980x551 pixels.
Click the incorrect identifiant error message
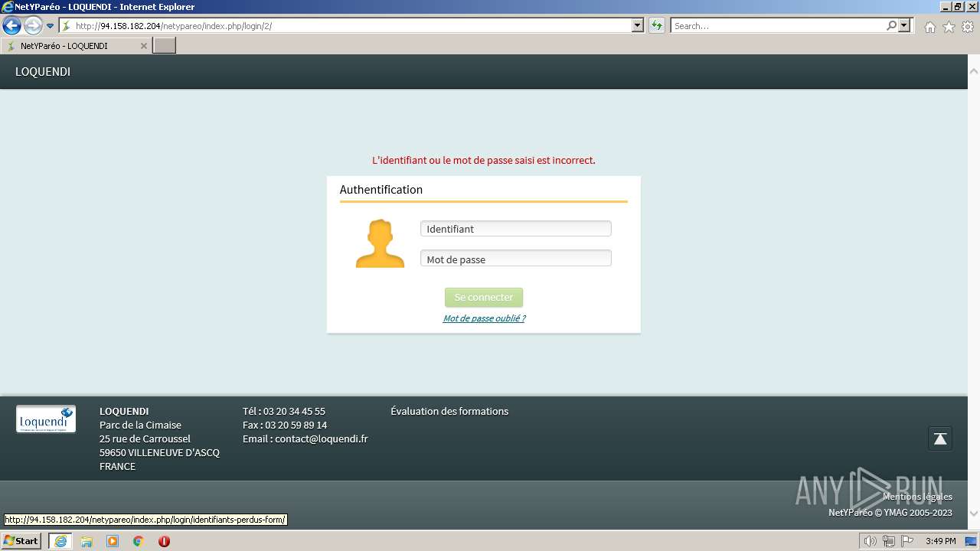pos(483,160)
